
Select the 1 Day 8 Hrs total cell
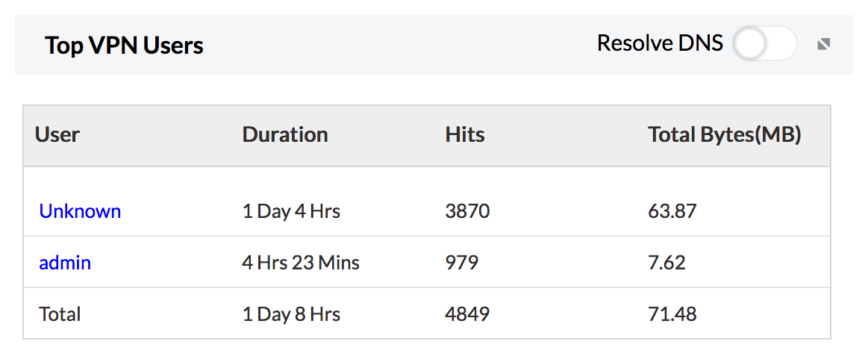[291, 314]
